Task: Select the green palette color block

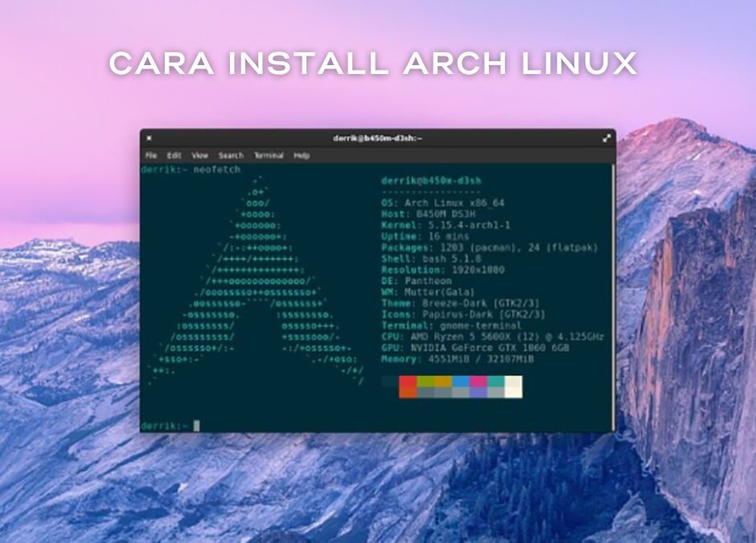Action: (x=425, y=381)
